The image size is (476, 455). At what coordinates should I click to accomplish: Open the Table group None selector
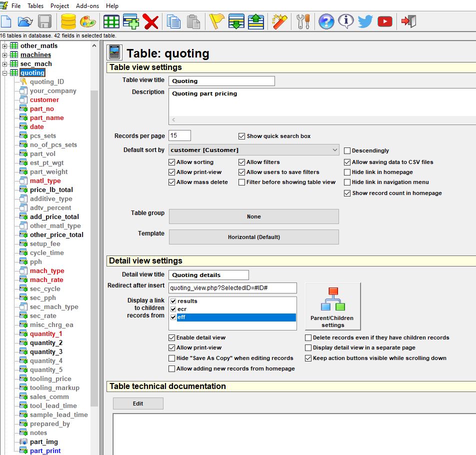pos(254,216)
